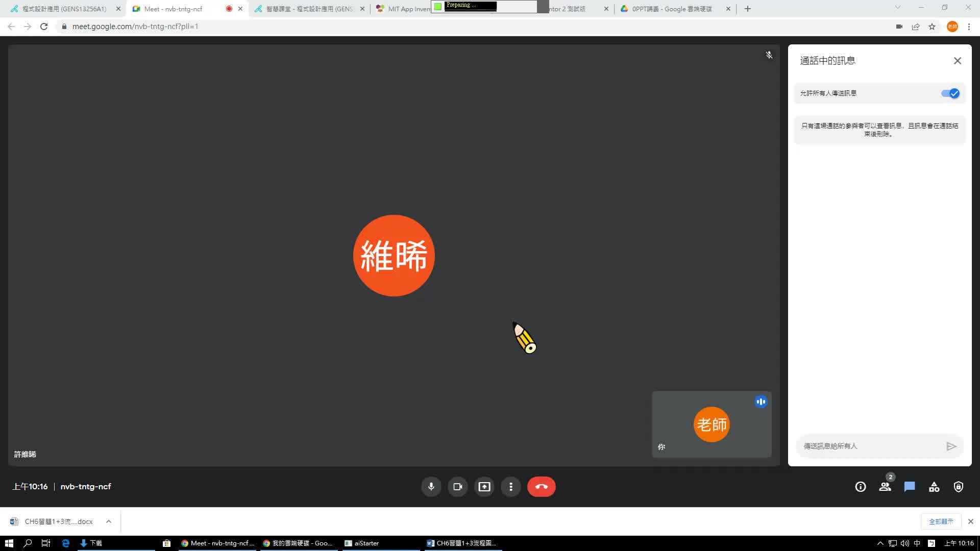Open the Chrome profile avatar
The image size is (980, 551).
pos(952,27)
